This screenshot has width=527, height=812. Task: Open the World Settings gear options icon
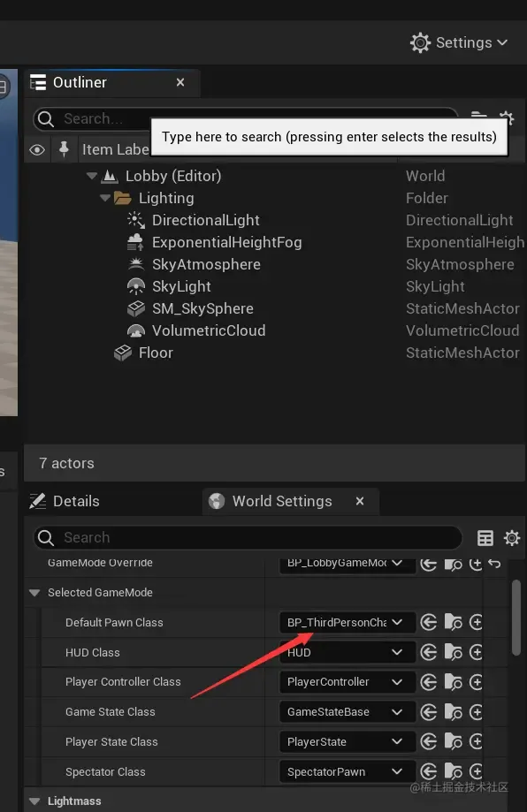coord(511,537)
